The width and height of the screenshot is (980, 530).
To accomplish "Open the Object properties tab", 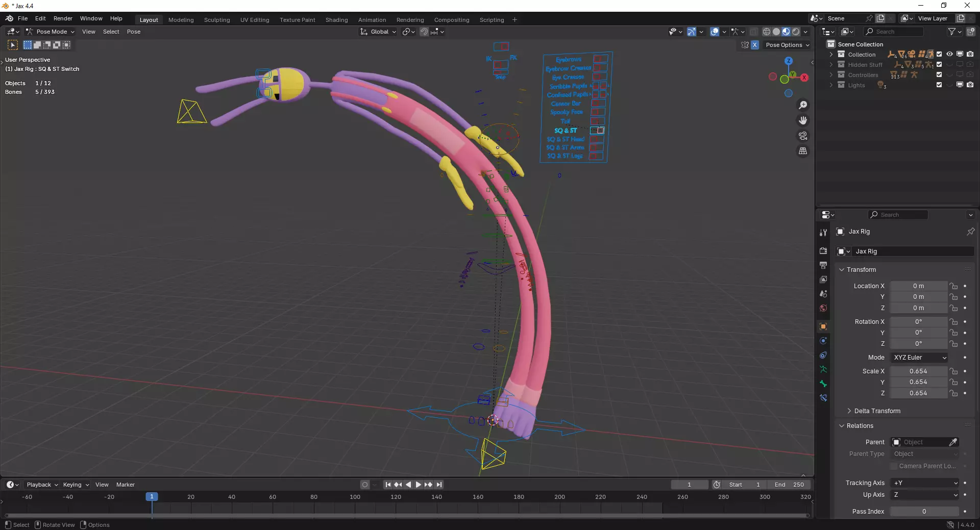I will pyautogui.click(x=823, y=326).
